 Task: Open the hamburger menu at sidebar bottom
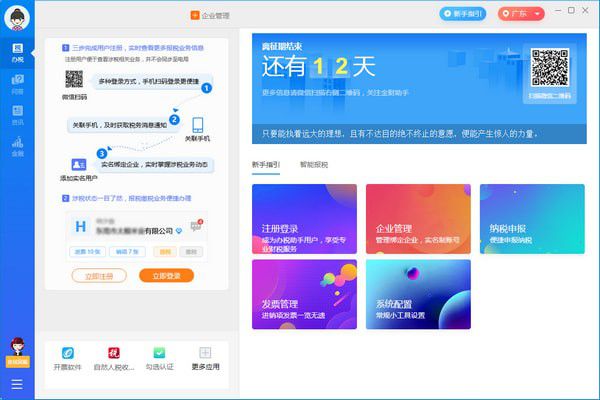point(17,384)
